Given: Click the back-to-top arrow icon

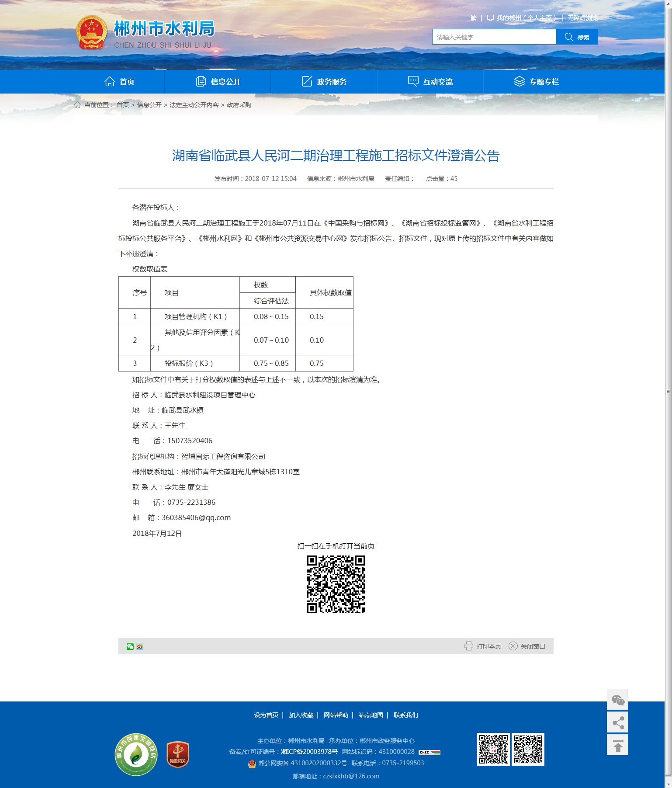Looking at the screenshot, I should click(617, 745).
